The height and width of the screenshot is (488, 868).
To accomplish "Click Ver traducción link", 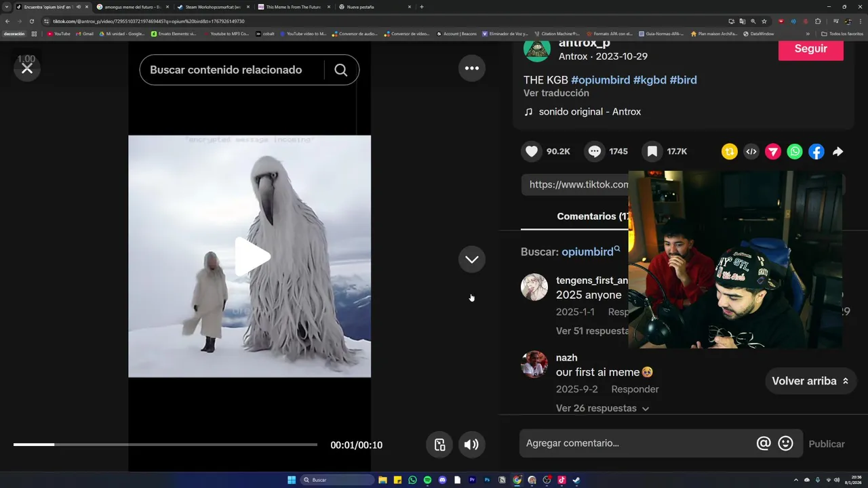I will pyautogui.click(x=556, y=93).
